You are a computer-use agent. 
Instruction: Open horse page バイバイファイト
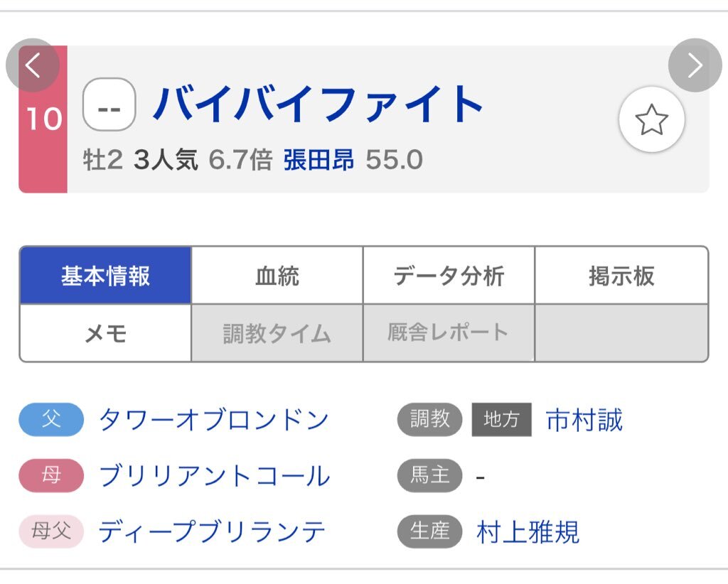pyautogui.click(x=318, y=104)
